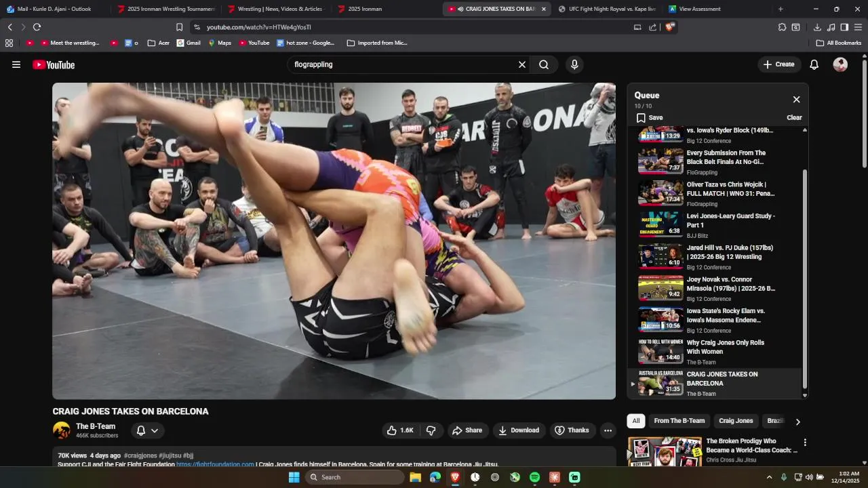The height and width of the screenshot is (488, 868).
Task: Run search with the magnifier button
Action: click(x=544, y=65)
